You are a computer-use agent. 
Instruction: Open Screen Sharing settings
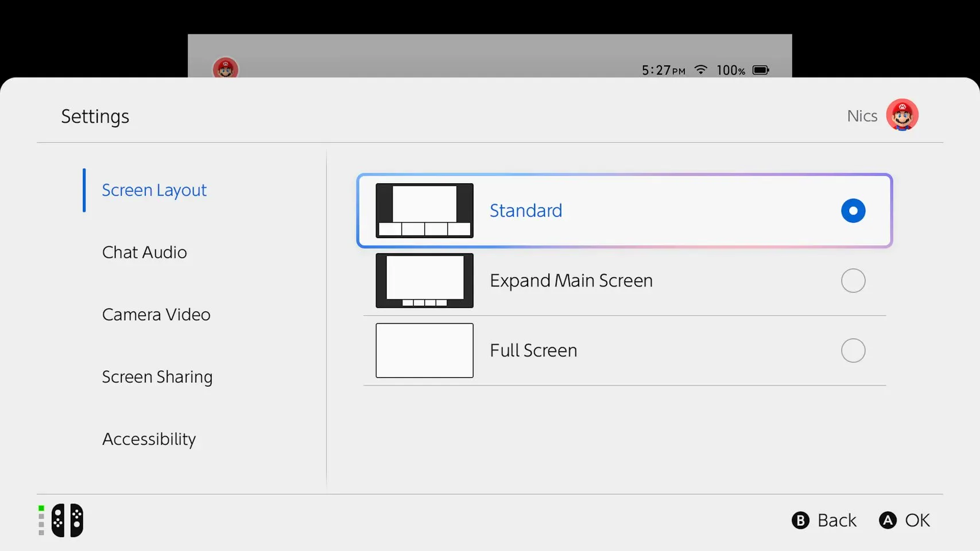tap(157, 377)
